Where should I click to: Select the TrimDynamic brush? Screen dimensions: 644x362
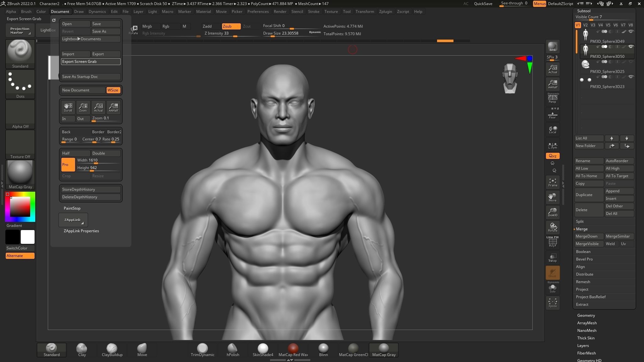click(x=203, y=350)
